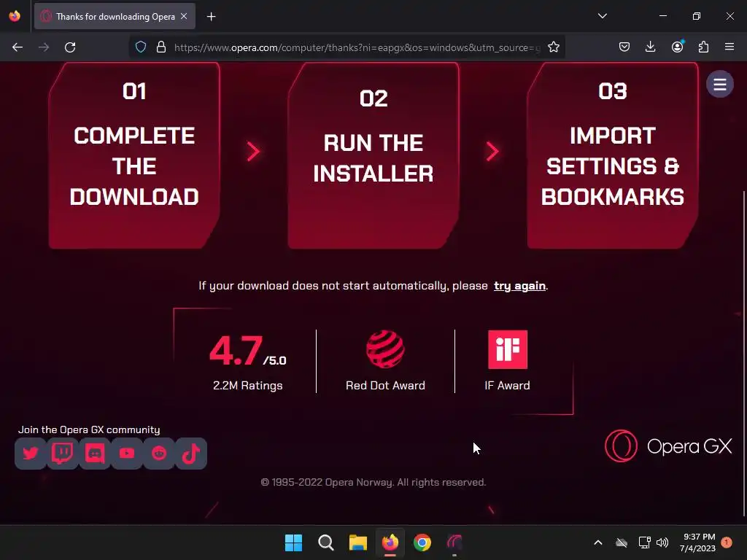Click the Join the Opera GX community text
Viewport: 747px width, 560px height.
point(89,429)
